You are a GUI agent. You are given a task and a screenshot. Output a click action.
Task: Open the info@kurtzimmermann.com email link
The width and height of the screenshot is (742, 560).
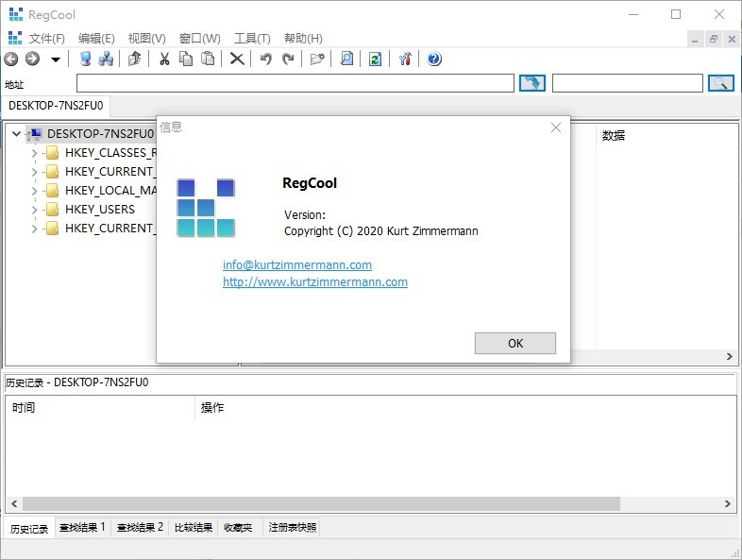point(297,264)
